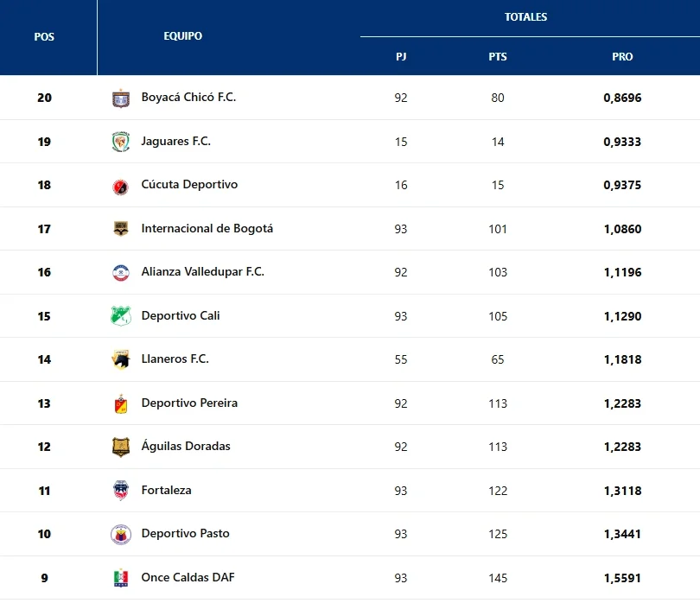Click the PRO column header
This screenshot has height=603, width=700.
pos(622,57)
